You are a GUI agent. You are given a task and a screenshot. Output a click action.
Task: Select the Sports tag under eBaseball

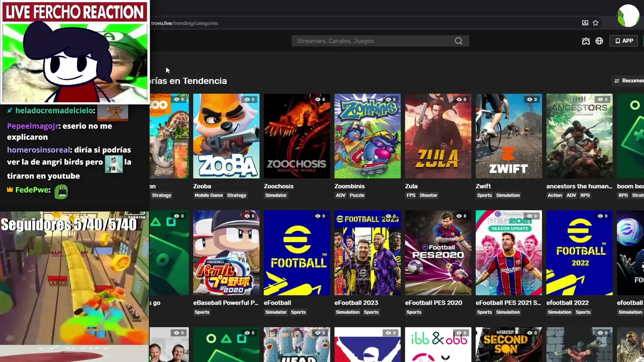(202, 312)
